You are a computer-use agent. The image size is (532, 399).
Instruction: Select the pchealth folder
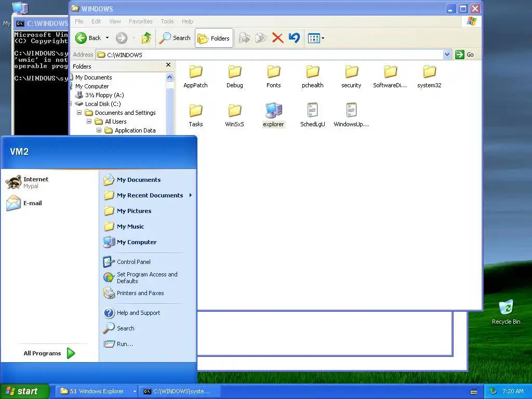312,76
